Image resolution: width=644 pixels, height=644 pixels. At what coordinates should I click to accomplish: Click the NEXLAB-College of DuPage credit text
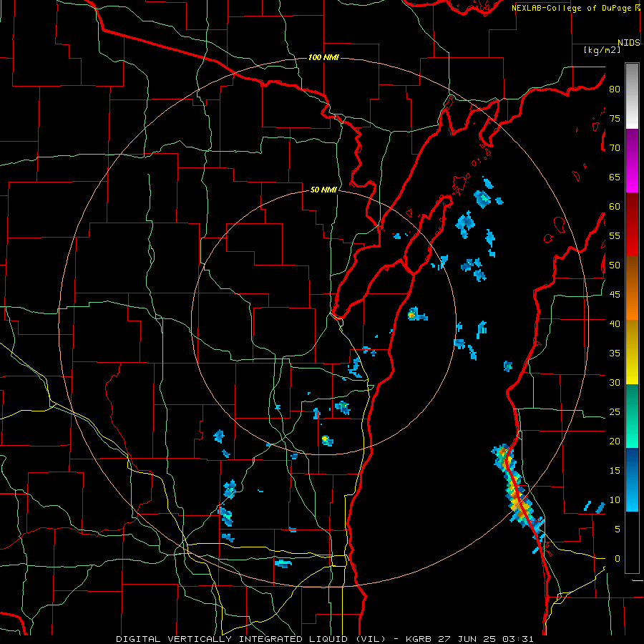572,8
